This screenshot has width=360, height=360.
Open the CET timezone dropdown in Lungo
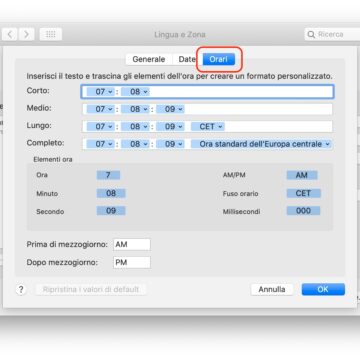pos(208,127)
